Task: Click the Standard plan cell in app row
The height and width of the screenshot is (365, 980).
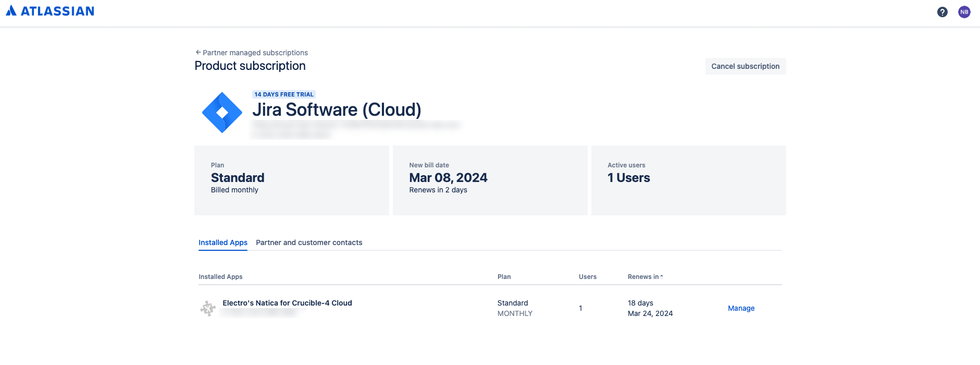Action: (x=513, y=303)
